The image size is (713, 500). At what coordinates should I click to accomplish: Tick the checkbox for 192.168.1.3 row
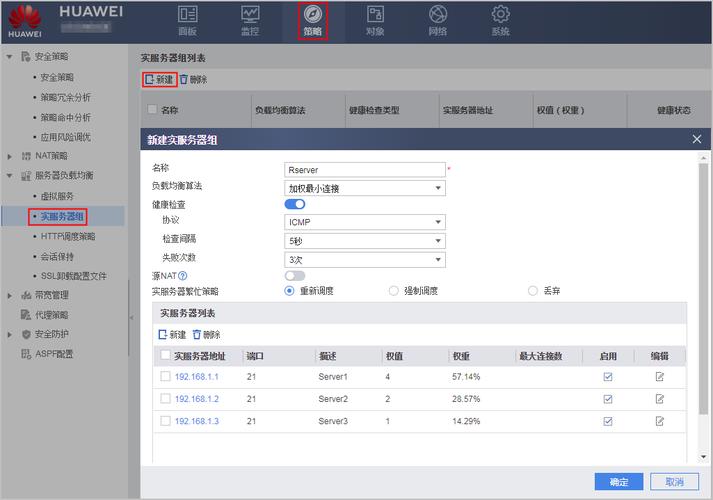coord(166,421)
